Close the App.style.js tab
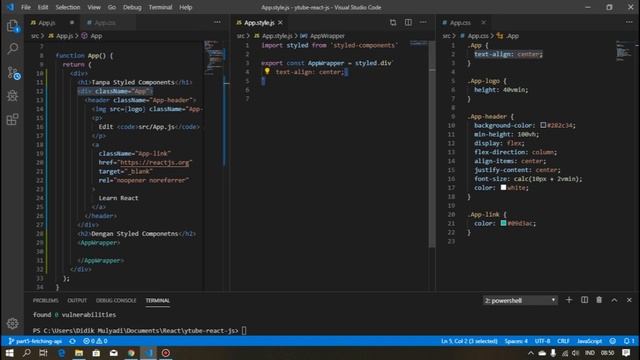Screen dimensions: 640x360 point(280,22)
